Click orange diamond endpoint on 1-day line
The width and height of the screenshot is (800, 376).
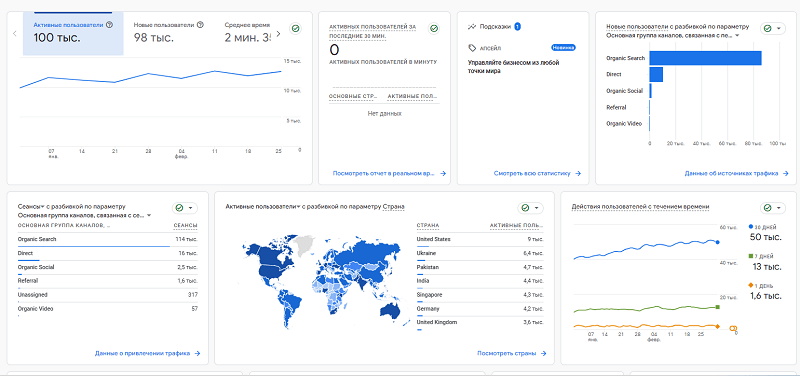717,326
